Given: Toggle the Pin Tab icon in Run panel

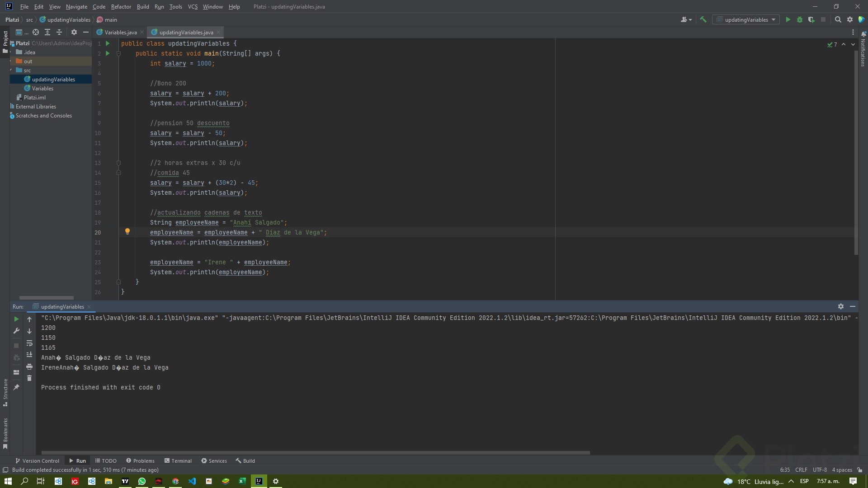Looking at the screenshot, I should coord(16,387).
